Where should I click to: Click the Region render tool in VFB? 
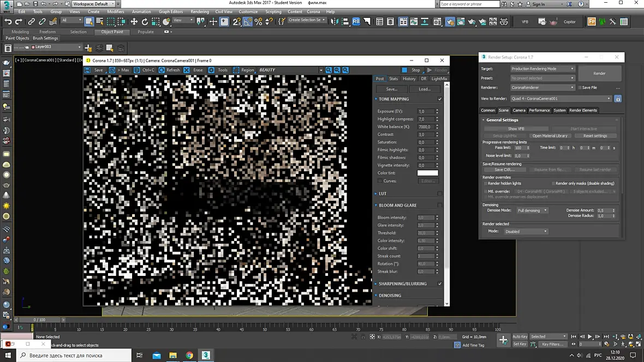[x=243, y=70]
